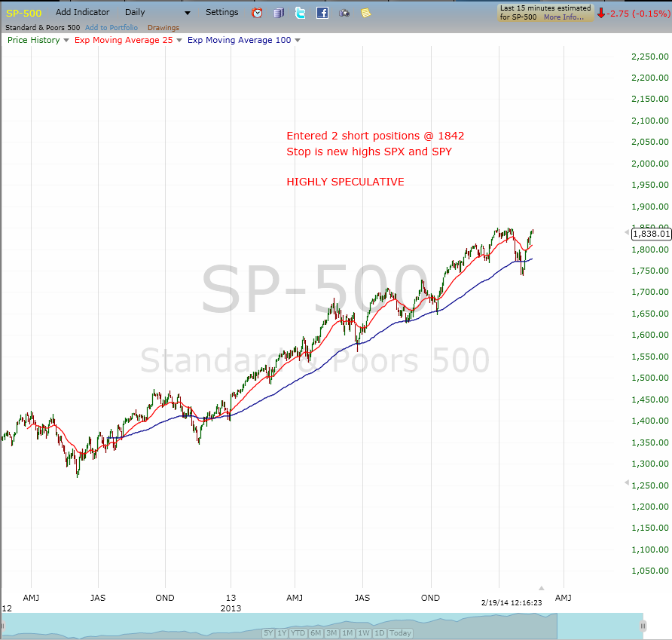
Task: Click the 1,838.01 current price label
Action: 651,234
